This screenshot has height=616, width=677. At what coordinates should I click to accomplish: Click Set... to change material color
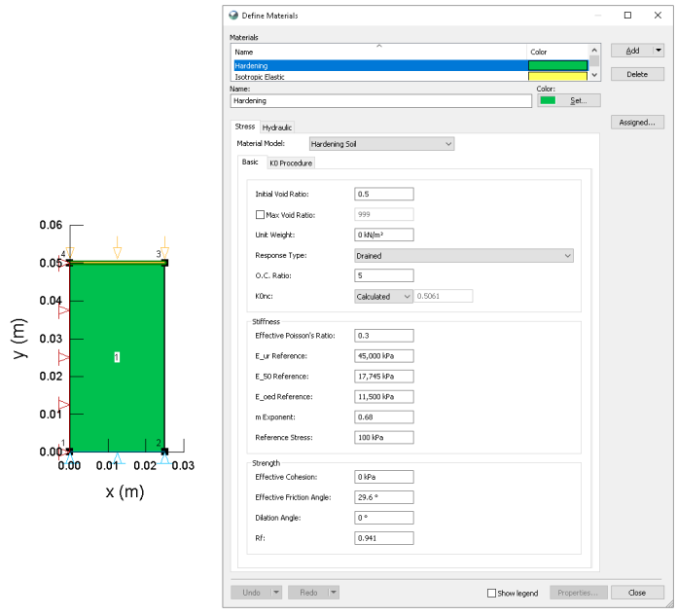coord(569,100)
